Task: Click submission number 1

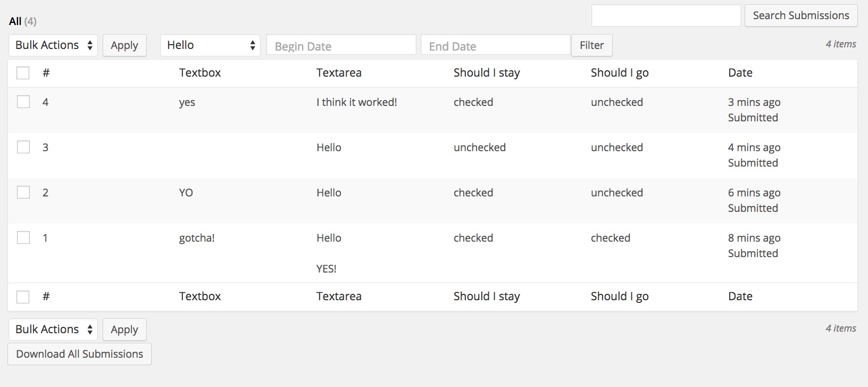Action: click(46, 238)
